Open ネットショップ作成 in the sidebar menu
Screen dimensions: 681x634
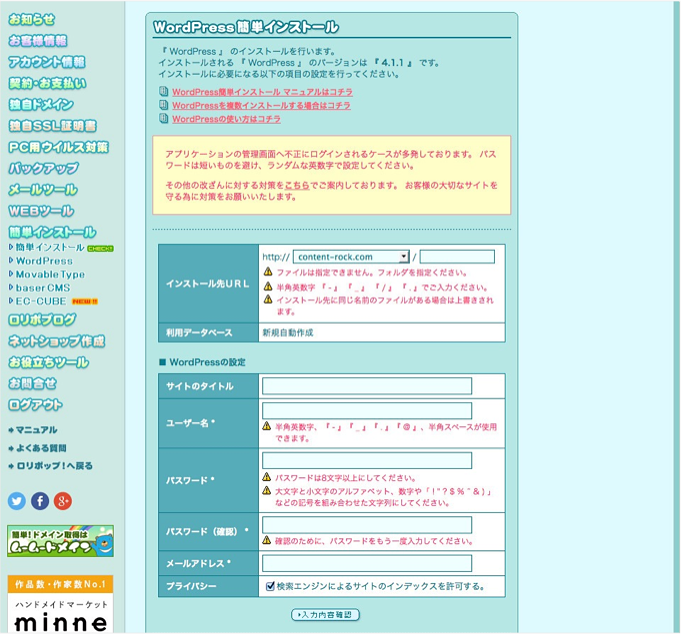coord(57,341)
